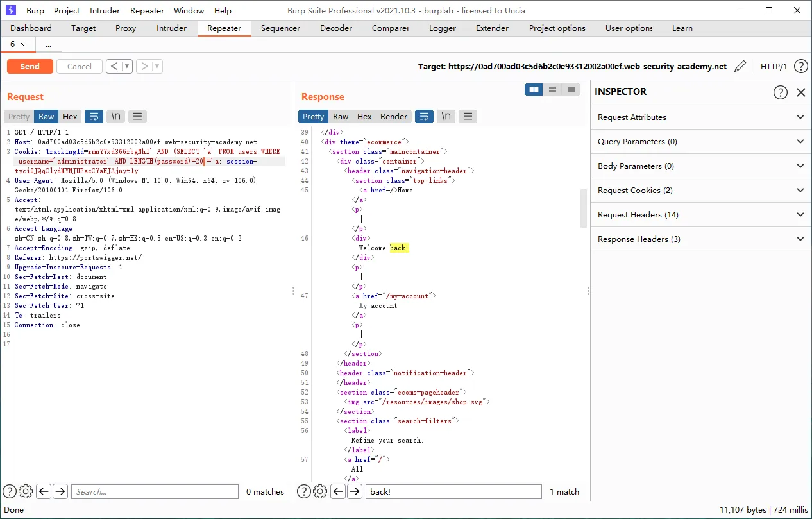Click the Burp Suite lightning logo icon
The height and width of the screenshot is (519, 812).
pos(11,10)
